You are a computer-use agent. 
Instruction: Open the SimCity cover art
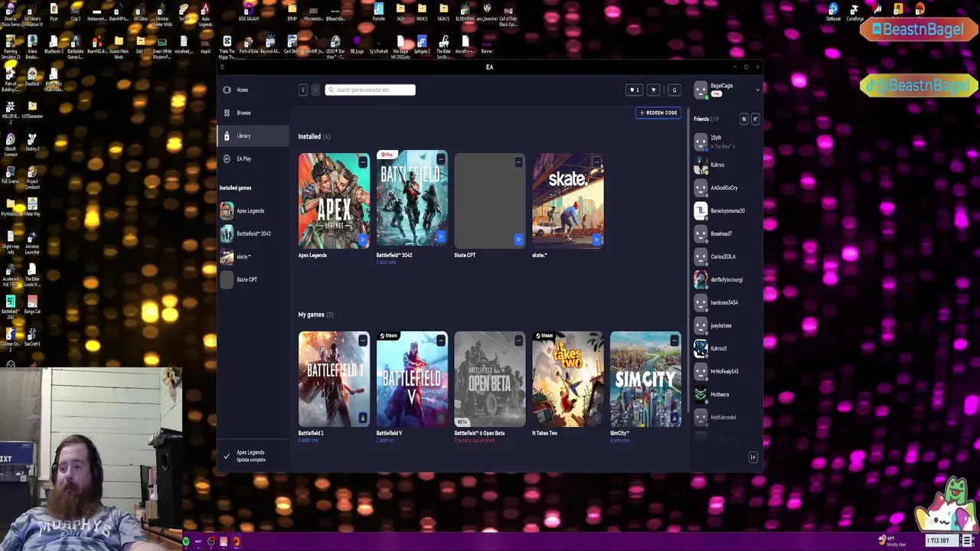(x=645, y=379)
